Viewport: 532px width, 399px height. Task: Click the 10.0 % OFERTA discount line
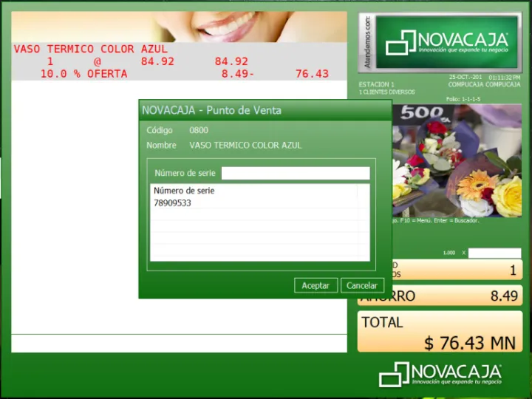[83, 74]
